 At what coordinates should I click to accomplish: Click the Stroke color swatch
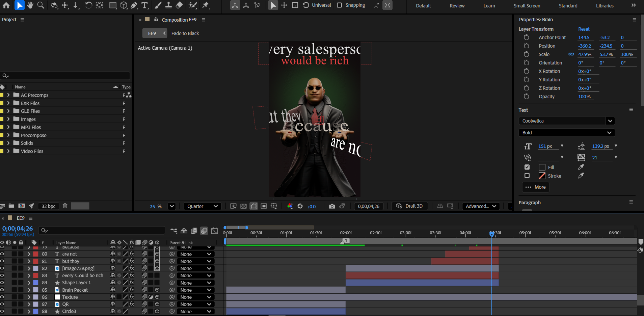(x=542, y=176)
